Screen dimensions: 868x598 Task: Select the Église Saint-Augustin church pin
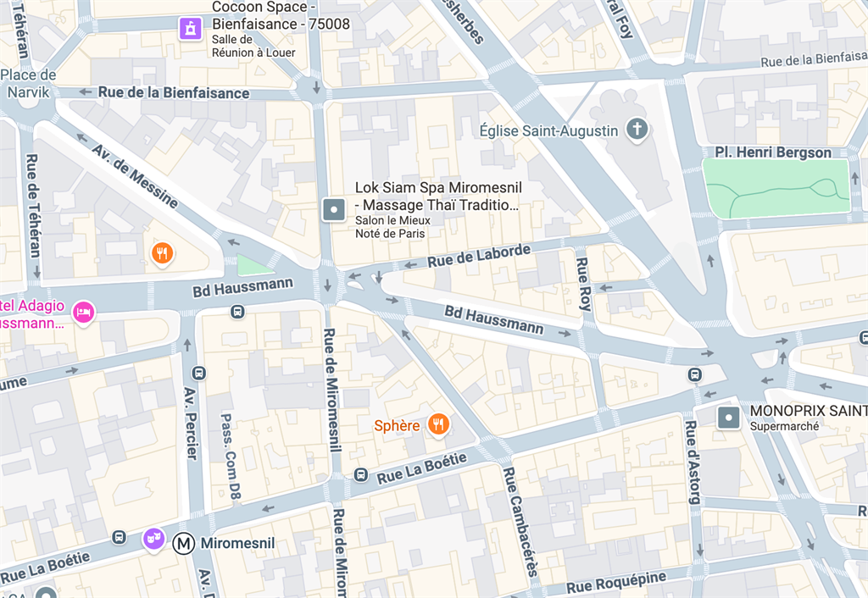point(637,130)
